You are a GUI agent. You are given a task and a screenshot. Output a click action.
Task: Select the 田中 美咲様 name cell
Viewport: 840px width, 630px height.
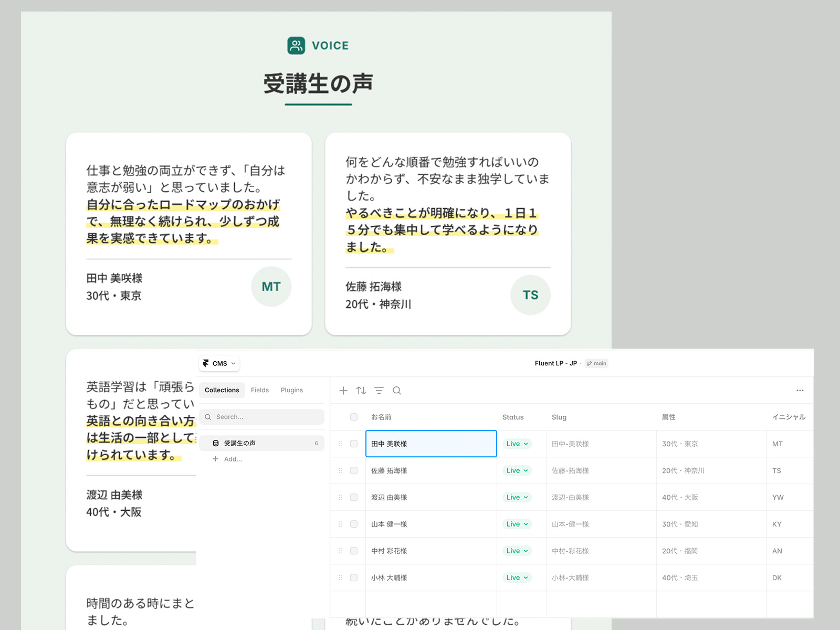[431, 444]
